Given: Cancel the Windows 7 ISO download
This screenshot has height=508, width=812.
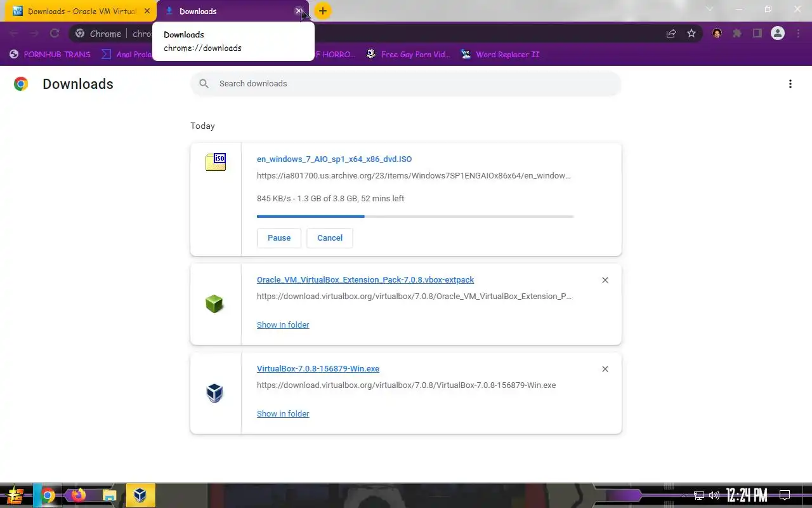Looking at the screenshot, I should click(x=330, y=238).
